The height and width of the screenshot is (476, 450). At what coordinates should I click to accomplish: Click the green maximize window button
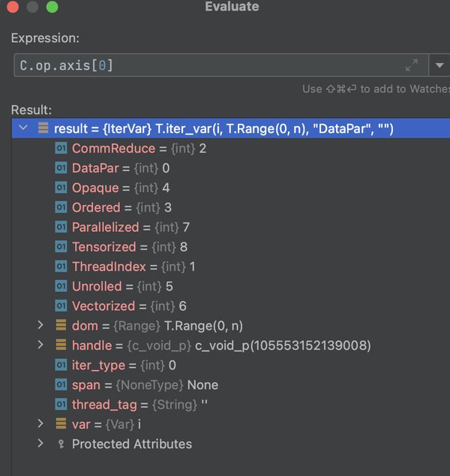coord(52,8)
